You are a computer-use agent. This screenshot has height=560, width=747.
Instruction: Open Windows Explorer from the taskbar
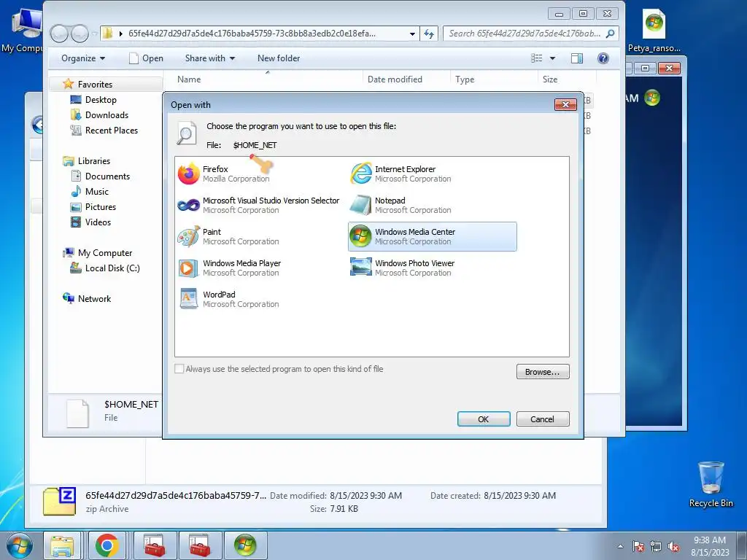tap(62, 545)
